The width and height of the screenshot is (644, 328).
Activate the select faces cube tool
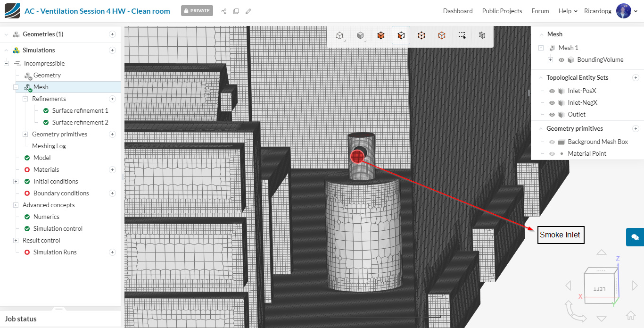[401, 35]
